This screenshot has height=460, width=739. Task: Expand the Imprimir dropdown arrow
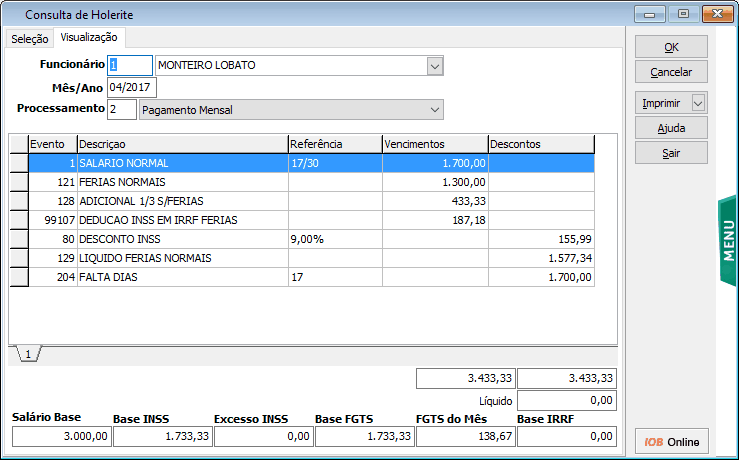pyautogui.click(x=698, y=103)
